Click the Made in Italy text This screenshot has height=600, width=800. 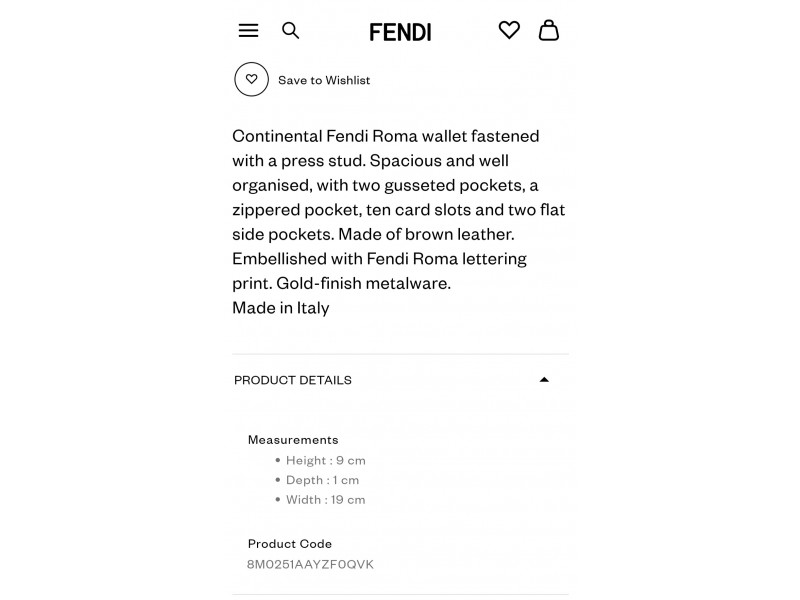281,308
